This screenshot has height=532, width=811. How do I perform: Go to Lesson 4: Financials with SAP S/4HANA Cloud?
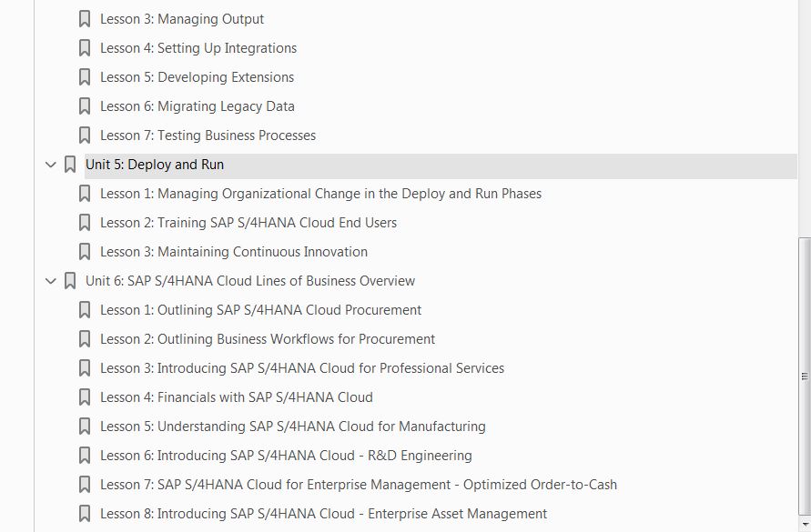click(237, 397)
